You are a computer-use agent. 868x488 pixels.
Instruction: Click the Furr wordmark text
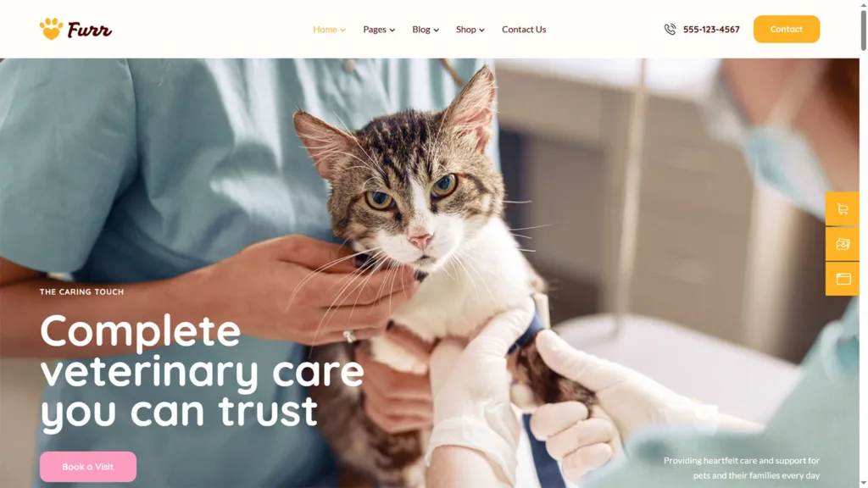tap(90, 30)
